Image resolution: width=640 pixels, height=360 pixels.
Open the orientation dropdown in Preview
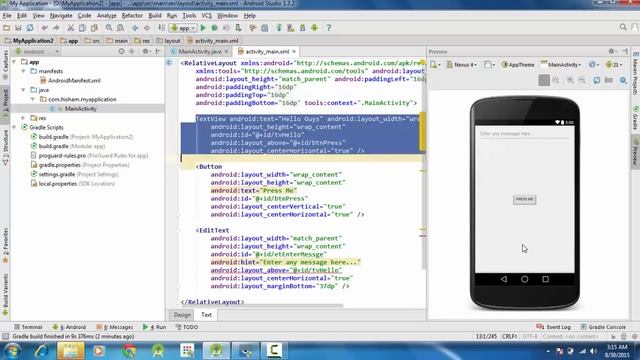(489, 64)
